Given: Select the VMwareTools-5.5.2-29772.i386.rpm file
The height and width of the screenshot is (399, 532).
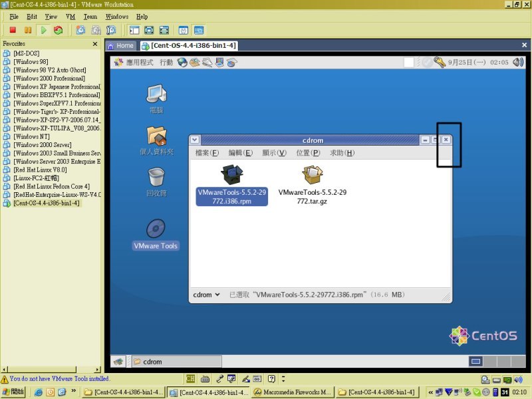Looking at the screenshot, I should [x=231, y=185].
